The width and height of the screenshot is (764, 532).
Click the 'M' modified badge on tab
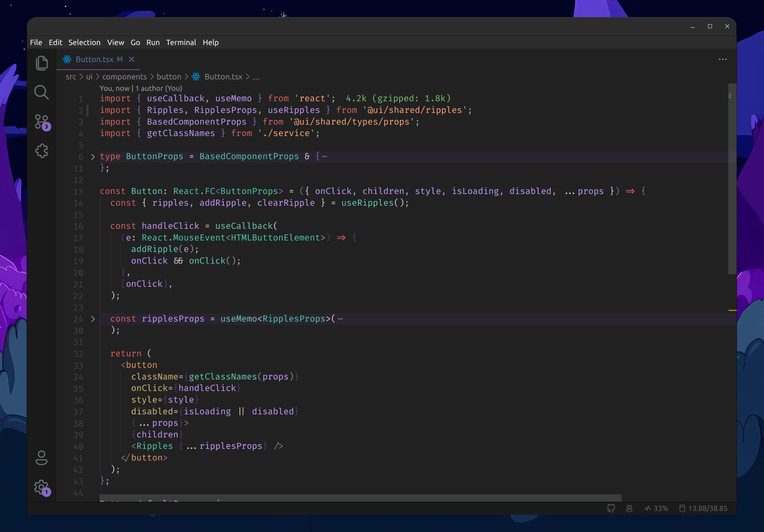click(119, 59)
